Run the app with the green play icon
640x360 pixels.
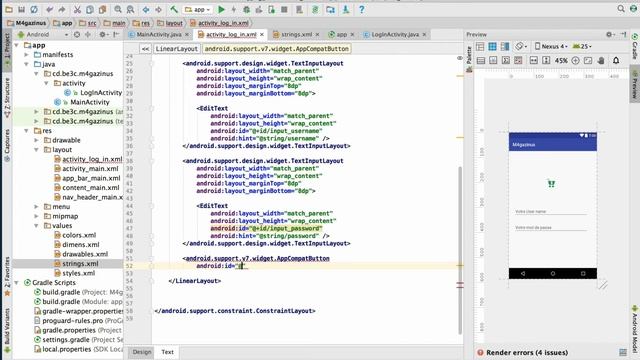click(x=221, y=9)
